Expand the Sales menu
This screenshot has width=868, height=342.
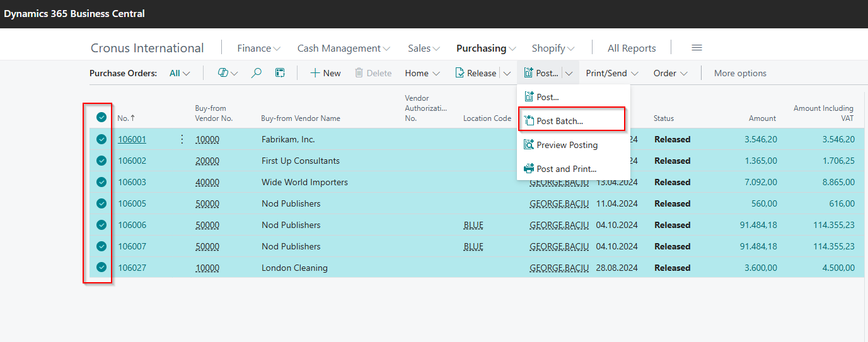[x=424, y=48]
